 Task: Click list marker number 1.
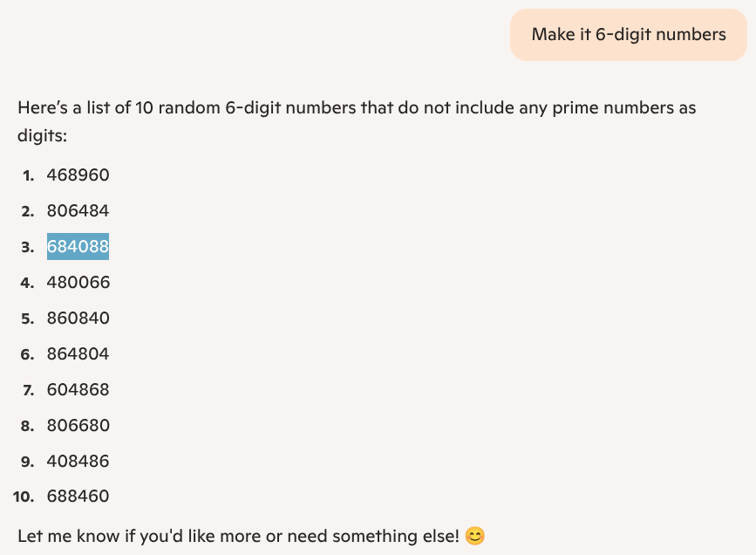[29, 175]
